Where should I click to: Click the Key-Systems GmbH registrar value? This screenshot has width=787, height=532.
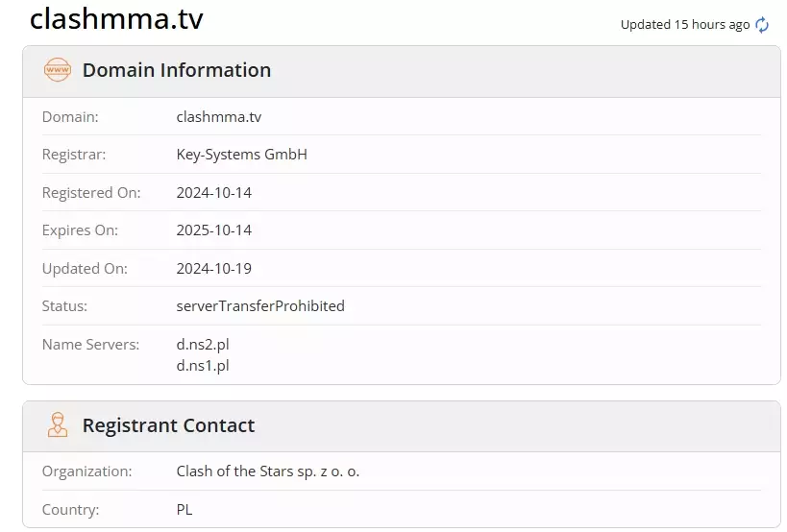[x=241, y=155]
